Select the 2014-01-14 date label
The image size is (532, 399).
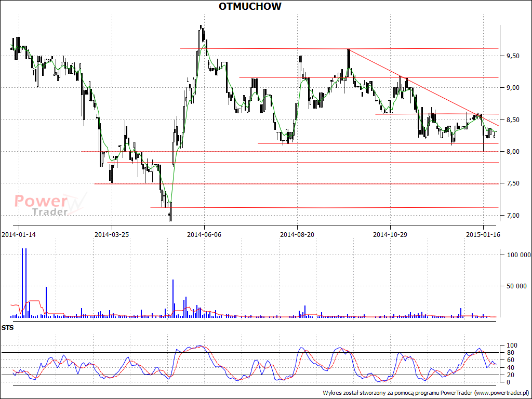click(19, 234)
